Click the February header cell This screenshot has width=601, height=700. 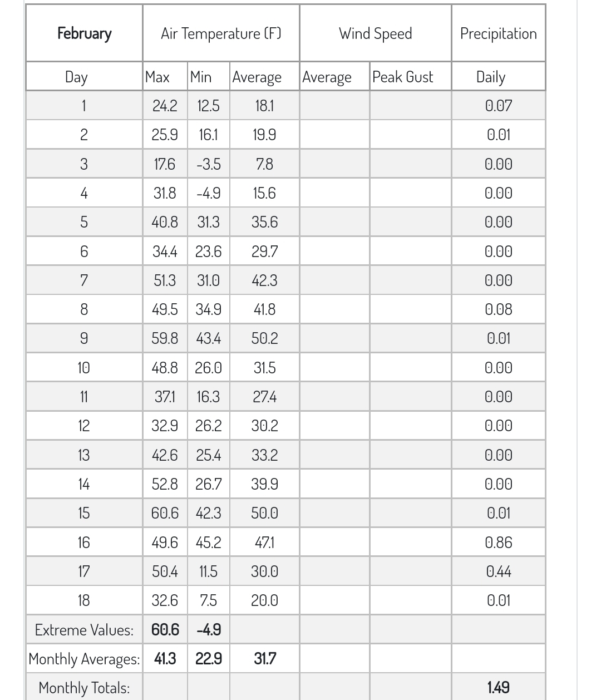[84, 33]
